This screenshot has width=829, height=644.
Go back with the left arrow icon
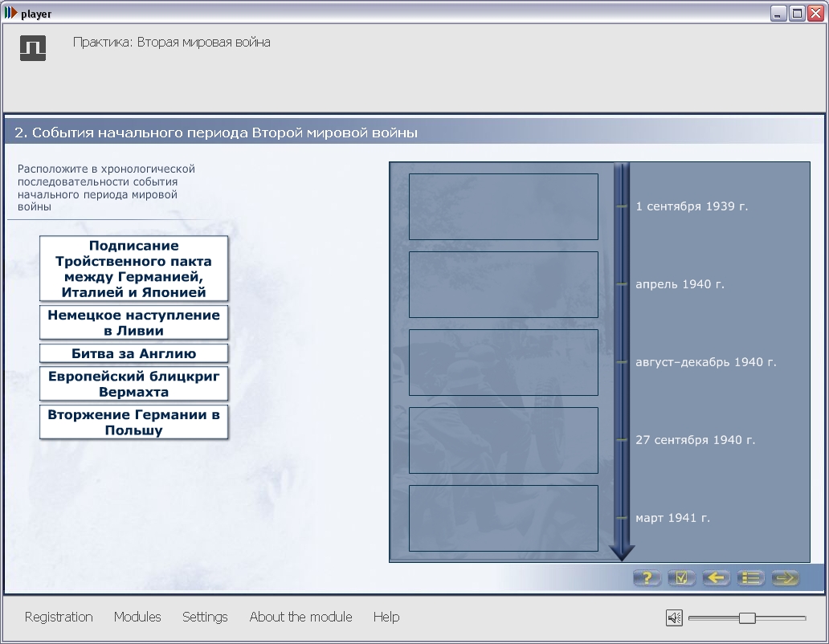coord(716,578)
